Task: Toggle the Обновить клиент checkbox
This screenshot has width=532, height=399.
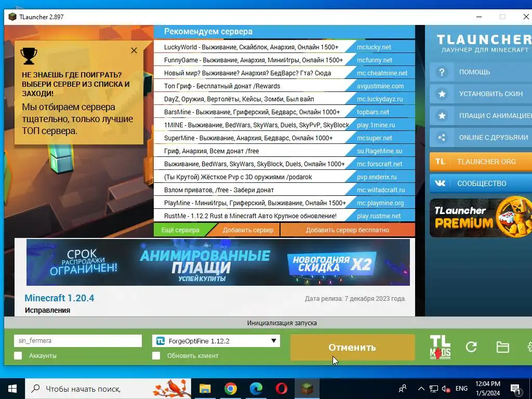Action: tap(156, 355)
